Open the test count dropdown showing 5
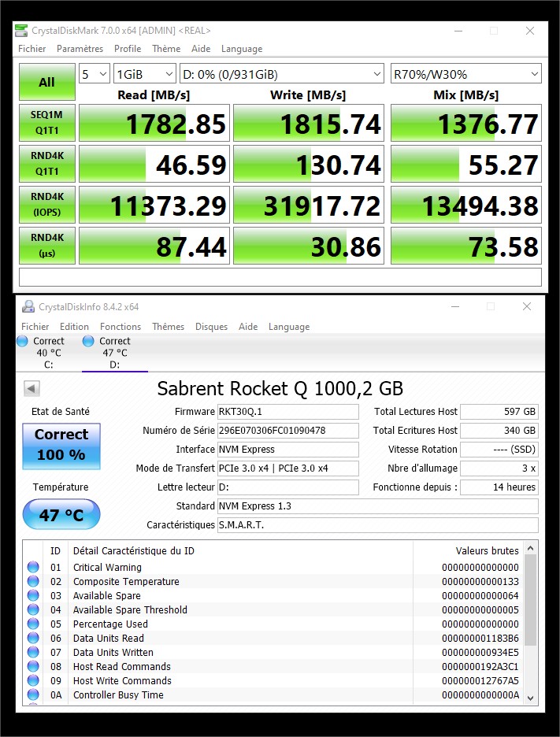Image resolution: width=560 pixels, height=737 pixels. coord(94,74)
